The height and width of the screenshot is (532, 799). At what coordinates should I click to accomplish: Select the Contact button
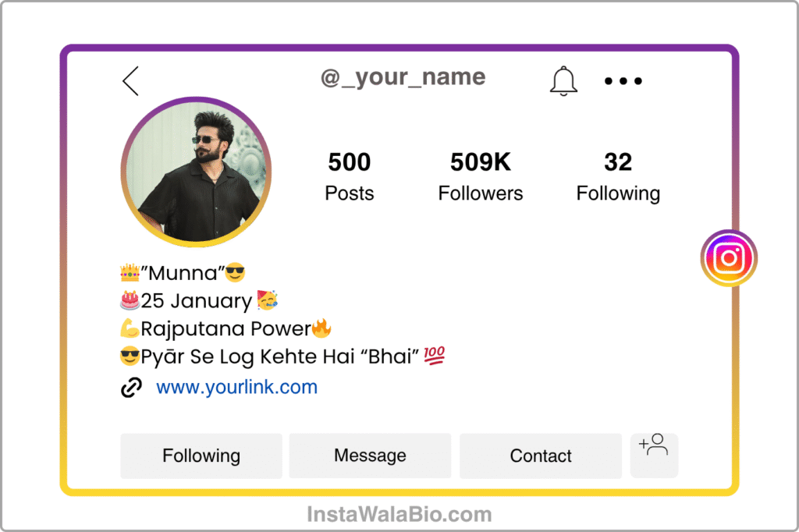point(541,456)
